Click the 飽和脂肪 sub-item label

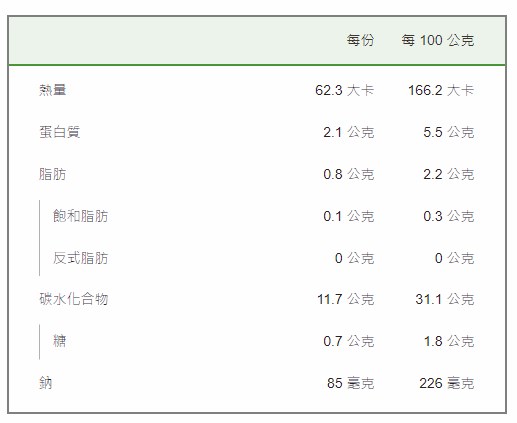pyautogui.click(x=80, y=216)
